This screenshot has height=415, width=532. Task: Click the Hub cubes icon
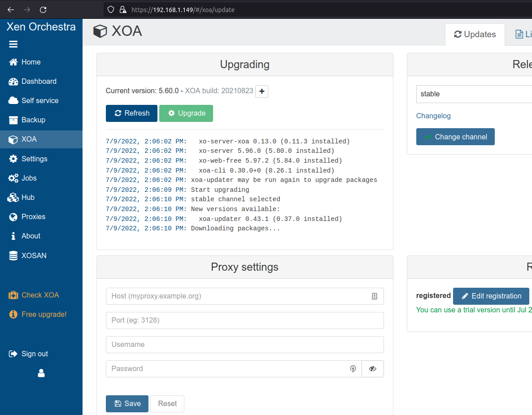pyautogui.click(x=13, y=197)
